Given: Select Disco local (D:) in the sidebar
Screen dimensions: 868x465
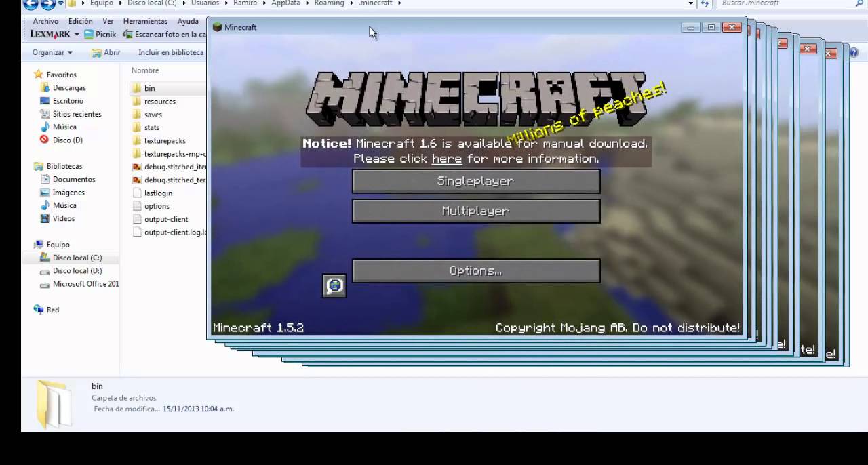Looking at the screenshot, I should (71, 270).
